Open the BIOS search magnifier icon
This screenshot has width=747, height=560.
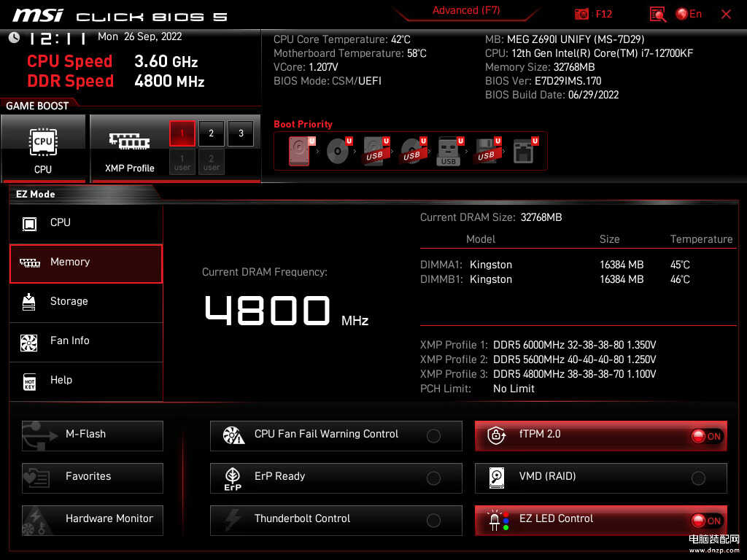tap(657, 14)
